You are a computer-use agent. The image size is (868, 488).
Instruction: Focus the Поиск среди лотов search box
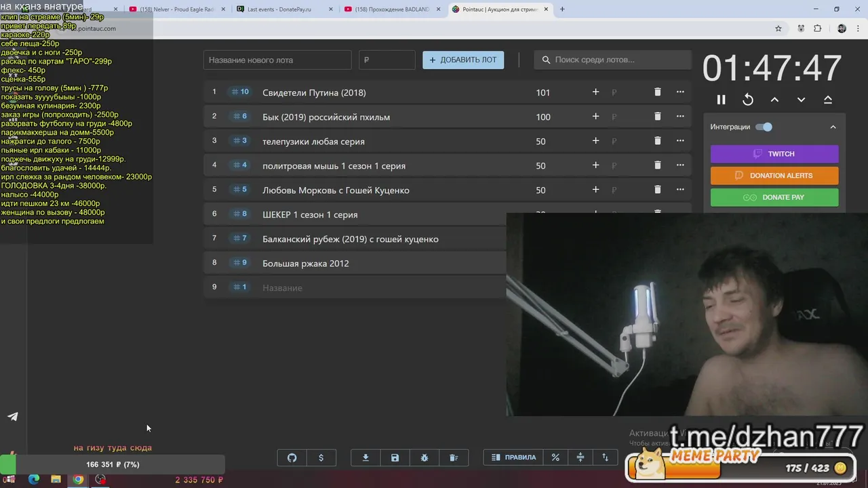pyautogui.click(x=612, y=60)
